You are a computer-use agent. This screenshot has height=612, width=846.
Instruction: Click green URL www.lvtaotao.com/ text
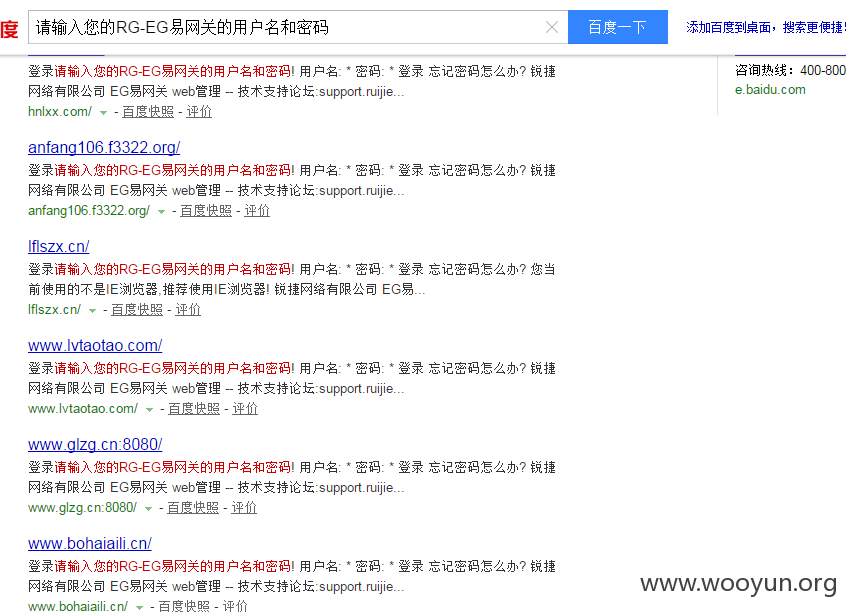click(x=83, y=409)
